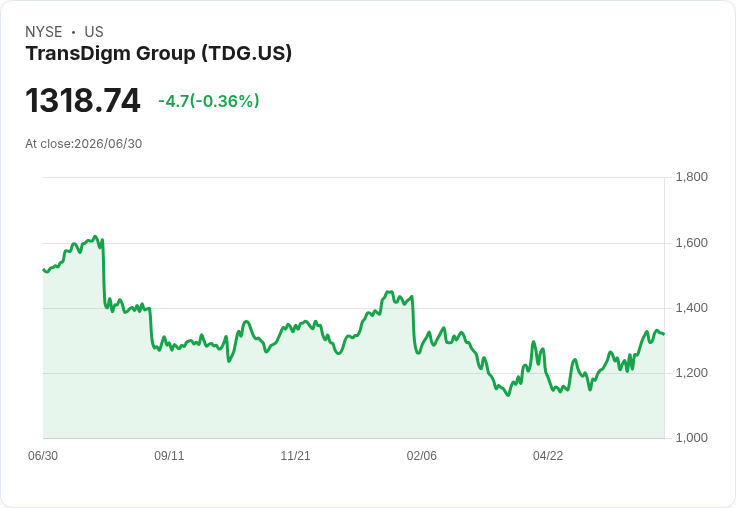Image resolution: width=736 pixels, height=508 pixels.
Task: Click the 1,600 price axis label
Action: 691,243
